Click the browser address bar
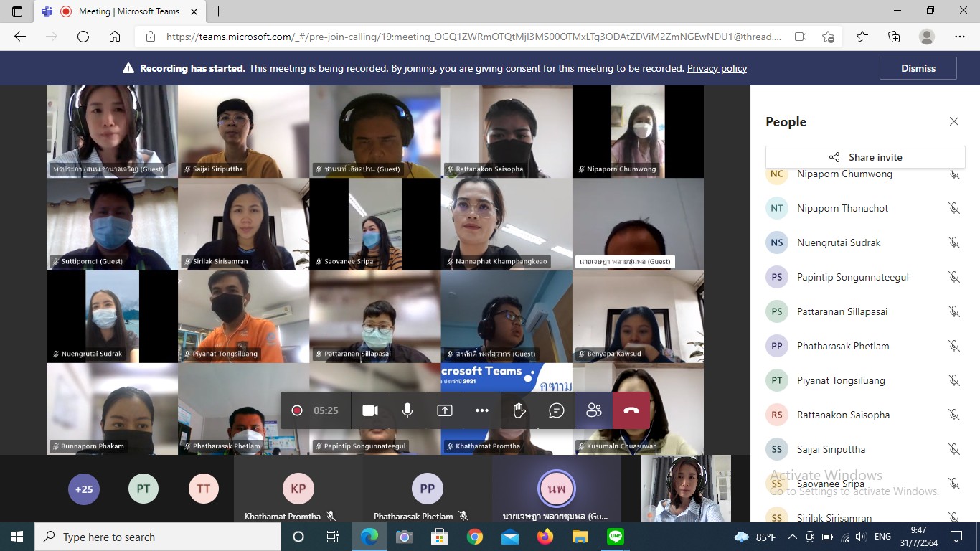Screen dimensions: 980x551 473,37
